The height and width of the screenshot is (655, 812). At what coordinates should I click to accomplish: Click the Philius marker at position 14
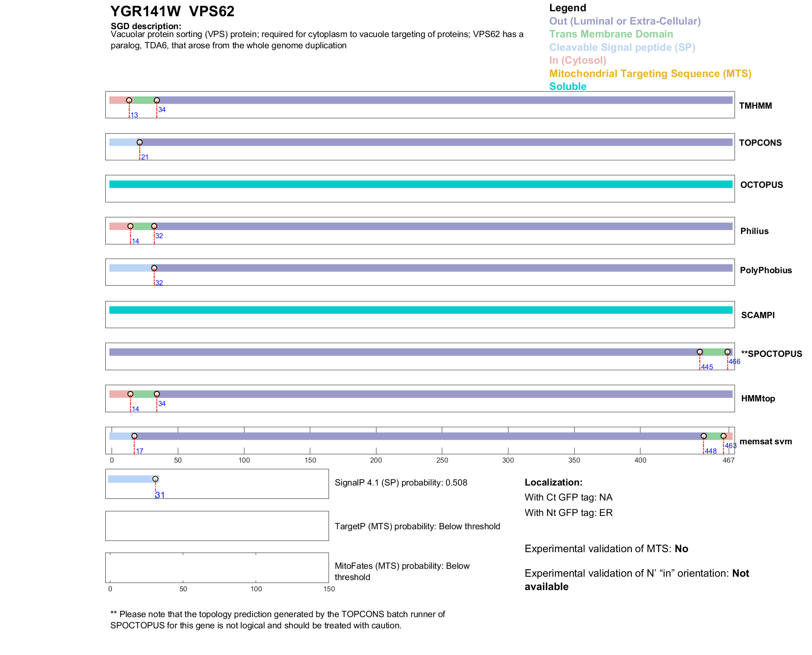point(130,226)
